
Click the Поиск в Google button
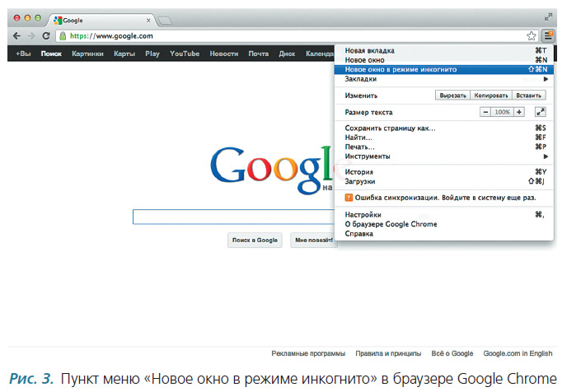point(255,240)
